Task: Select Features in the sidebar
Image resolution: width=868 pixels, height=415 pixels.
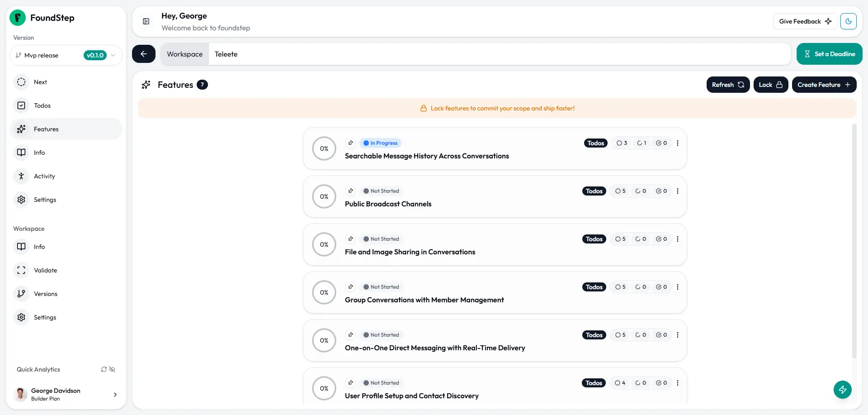Action: (x=66, y=129)
